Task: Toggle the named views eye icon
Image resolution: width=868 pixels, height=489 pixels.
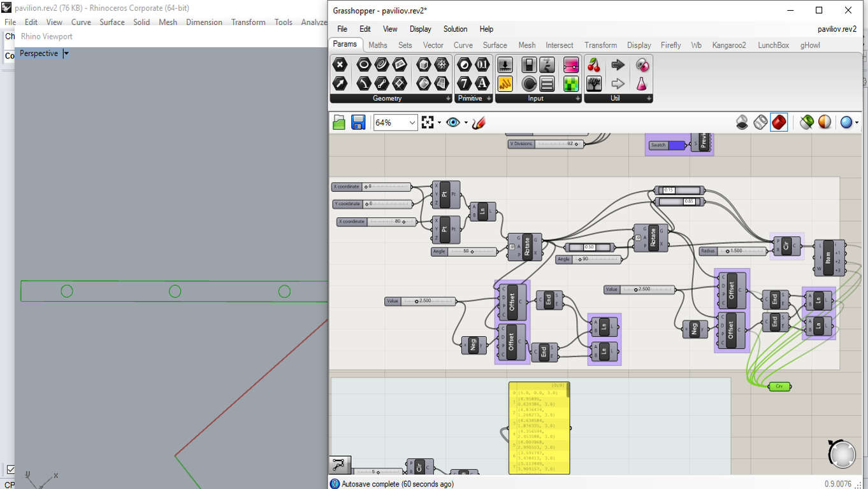Action: pyautogui.click(x=453, y=122)
